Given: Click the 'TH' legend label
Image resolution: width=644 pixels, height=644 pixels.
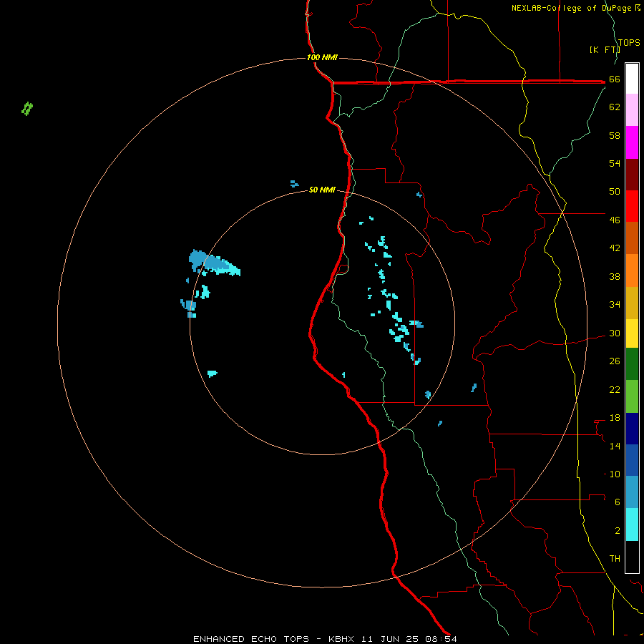Looking at the screenshot, I should pos(615,559).
